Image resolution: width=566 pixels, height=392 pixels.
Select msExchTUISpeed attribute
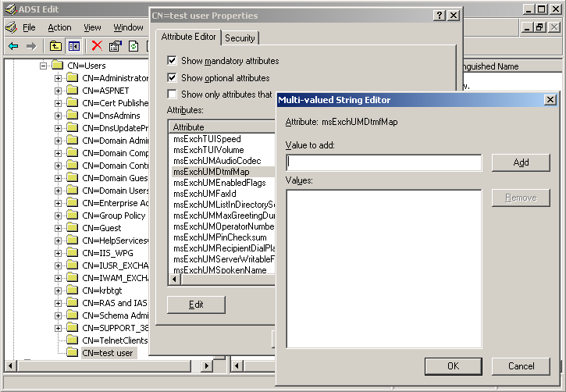tap(207, 139)
